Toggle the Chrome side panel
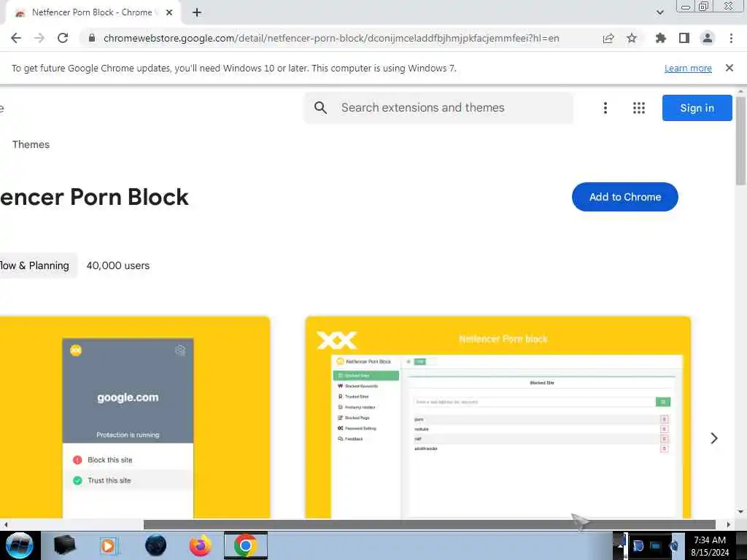 point(684,38)
